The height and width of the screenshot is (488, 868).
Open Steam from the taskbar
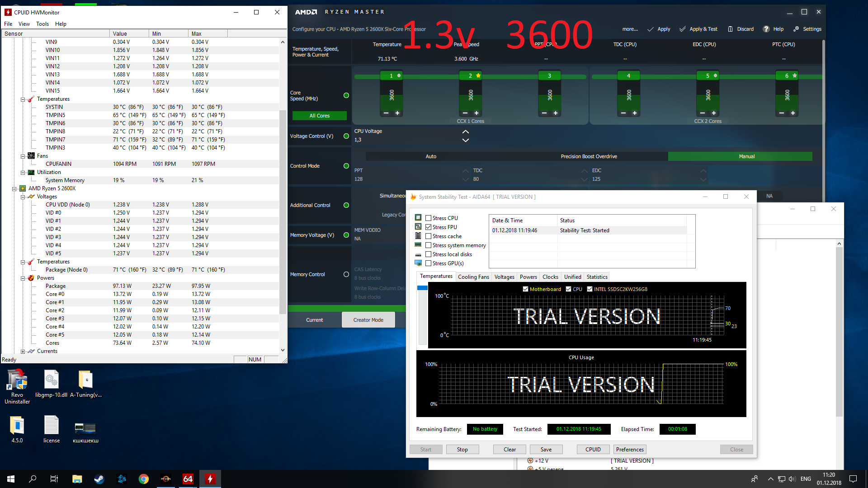99,479
